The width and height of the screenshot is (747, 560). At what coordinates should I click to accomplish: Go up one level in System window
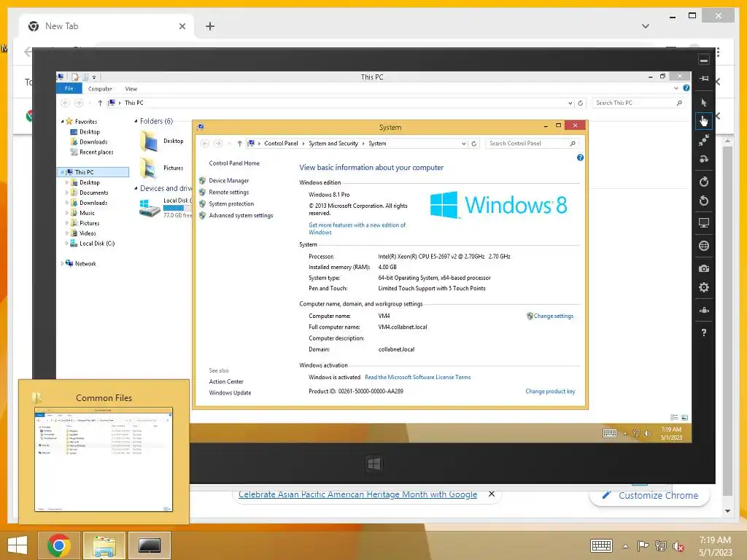click(x=239, y=144)
